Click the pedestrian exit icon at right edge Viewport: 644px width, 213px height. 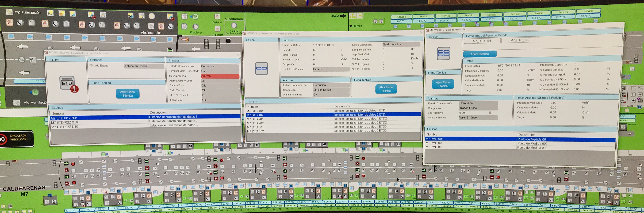633,101
